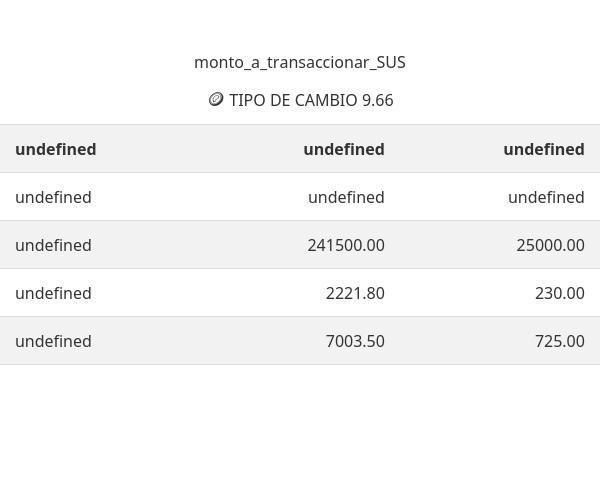Image resolution: width=600 pixels, height=500 pixels.
Task: Select the 2221.80 amount cell
Action: tap(355, 293)
